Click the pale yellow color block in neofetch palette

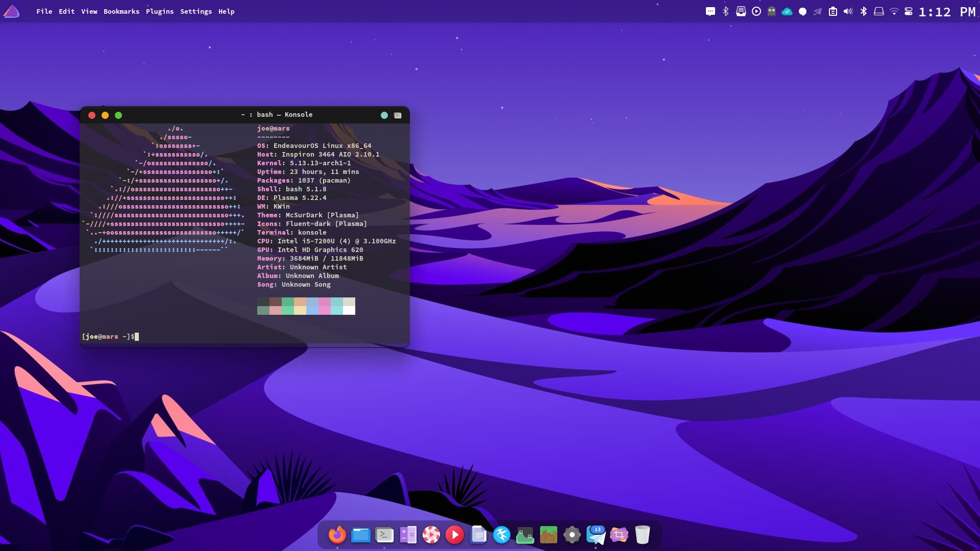[x=300, y=310]
